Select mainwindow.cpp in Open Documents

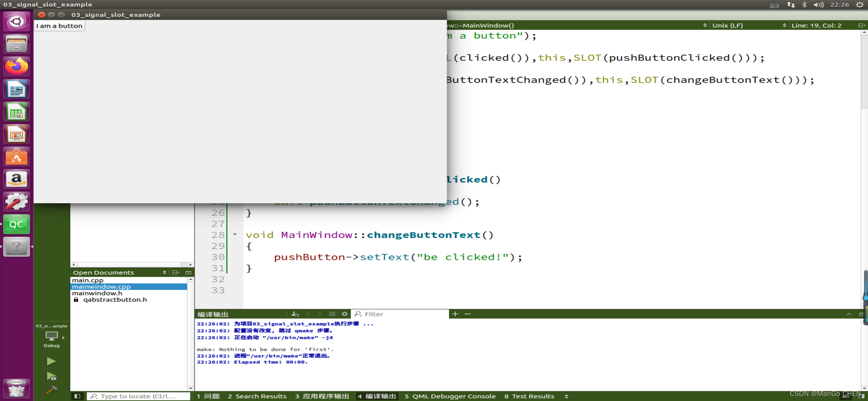(x=129, y=287)
